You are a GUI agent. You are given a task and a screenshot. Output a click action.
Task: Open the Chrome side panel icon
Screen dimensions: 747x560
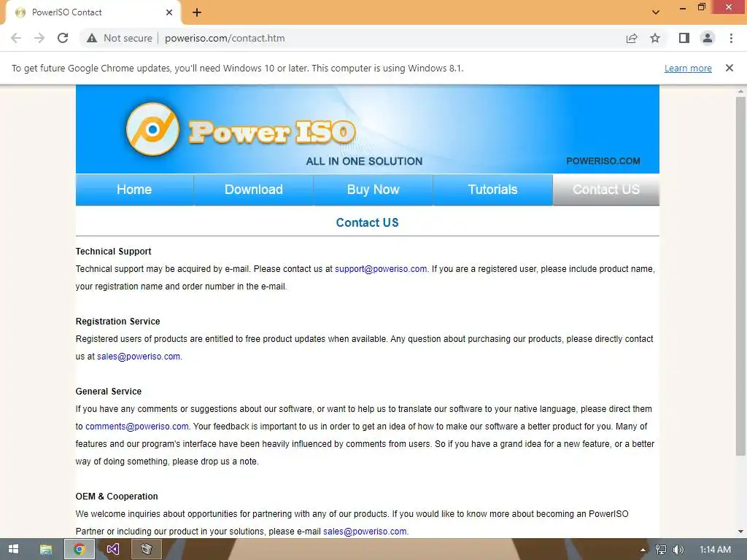[x=684, y=38]
